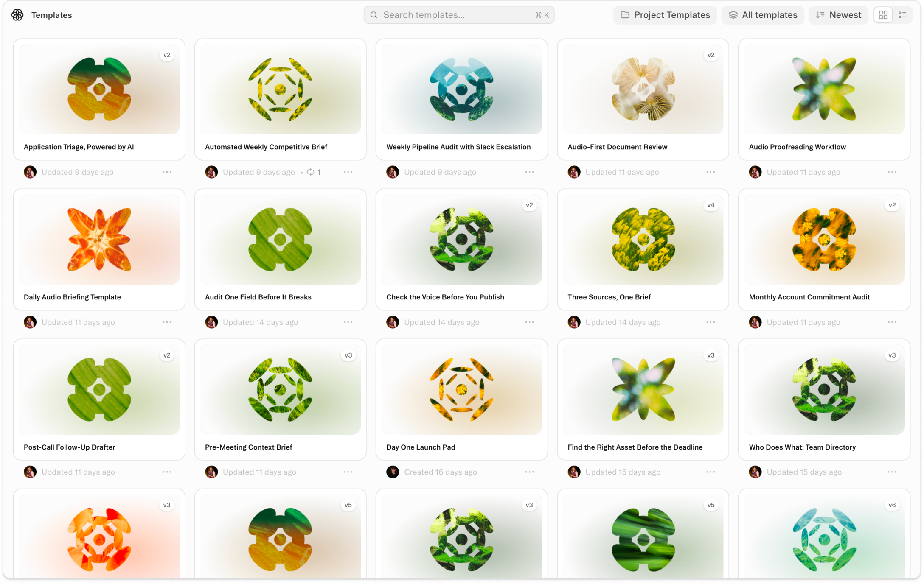Open more options for Audit One Field template
This screenshot has height=584, width=924.
348,322
